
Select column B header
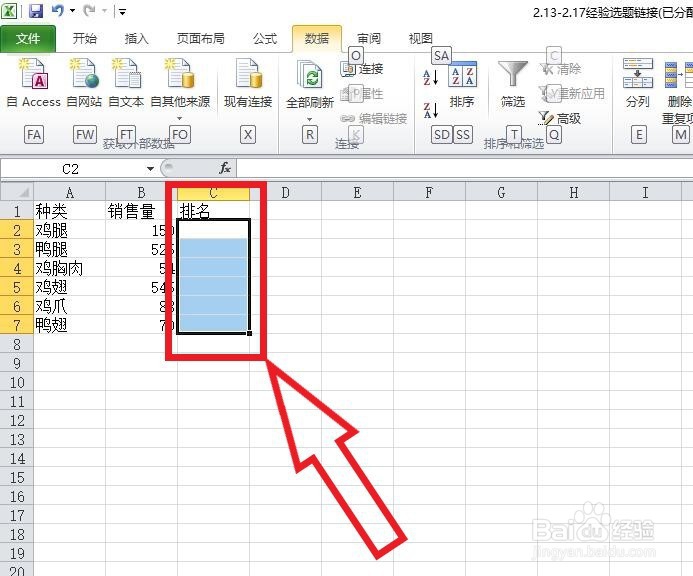[x=141, y=193]
